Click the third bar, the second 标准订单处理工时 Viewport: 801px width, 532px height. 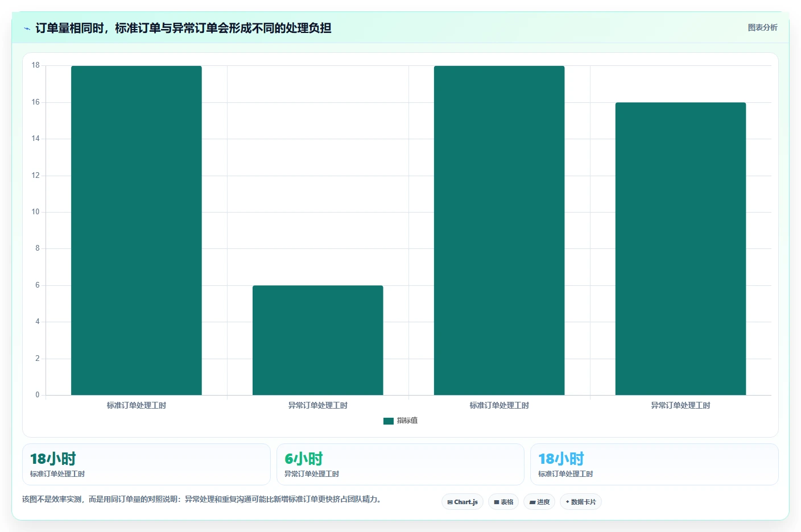[499, 230]
